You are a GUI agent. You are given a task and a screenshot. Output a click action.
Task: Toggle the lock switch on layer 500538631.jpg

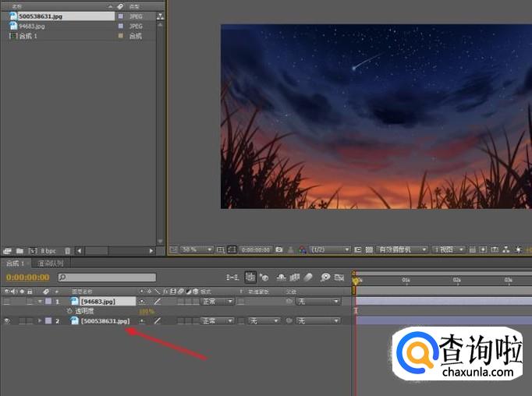pos(29,320)
